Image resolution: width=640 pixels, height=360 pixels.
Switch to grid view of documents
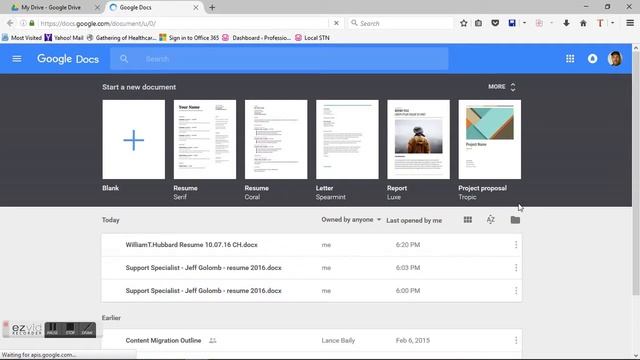(x=468, y=220)
